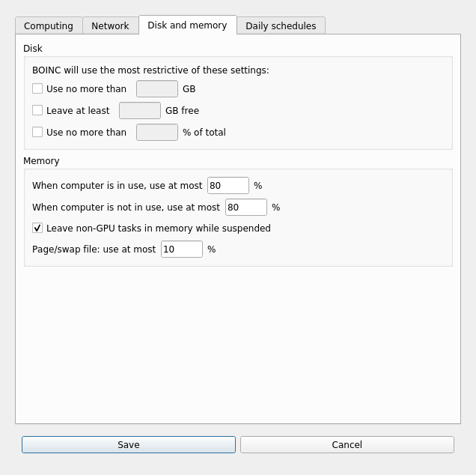Click the Cancel button
Image resolution: width=476 pixels, height=475 pixels.
coord(347,444)
